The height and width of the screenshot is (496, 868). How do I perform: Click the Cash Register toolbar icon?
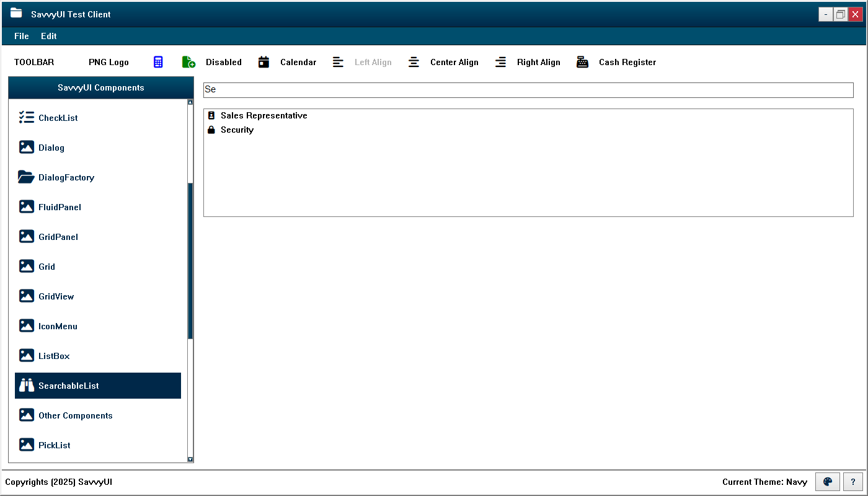(x=582, y=62)
